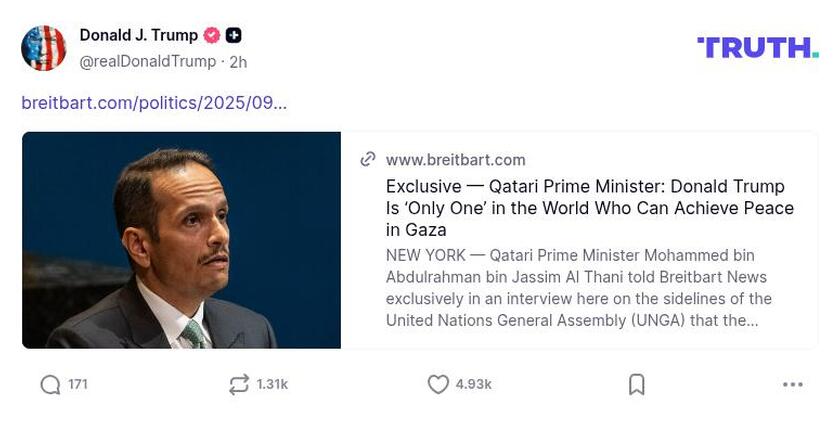Open the Qatari Prime Minister article headline
This screenshot has width=840, height=424.
click(x=589, y=208)
